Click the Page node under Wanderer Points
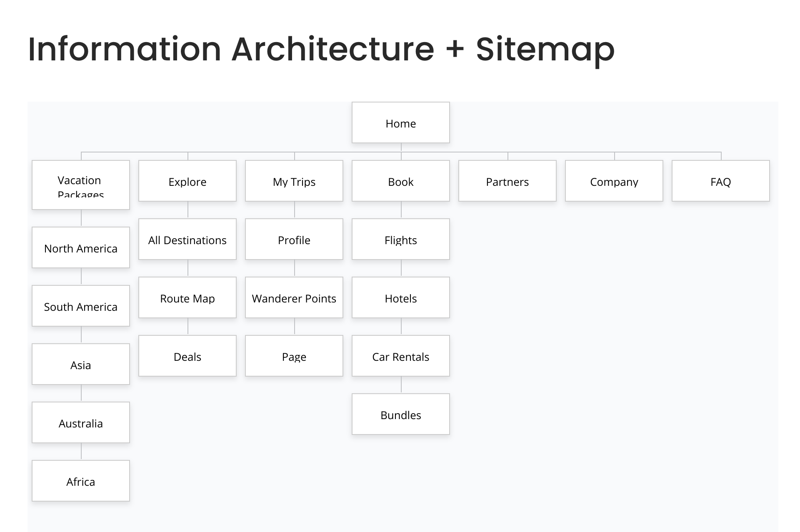The image size is (800, 532). coord(294,356)
